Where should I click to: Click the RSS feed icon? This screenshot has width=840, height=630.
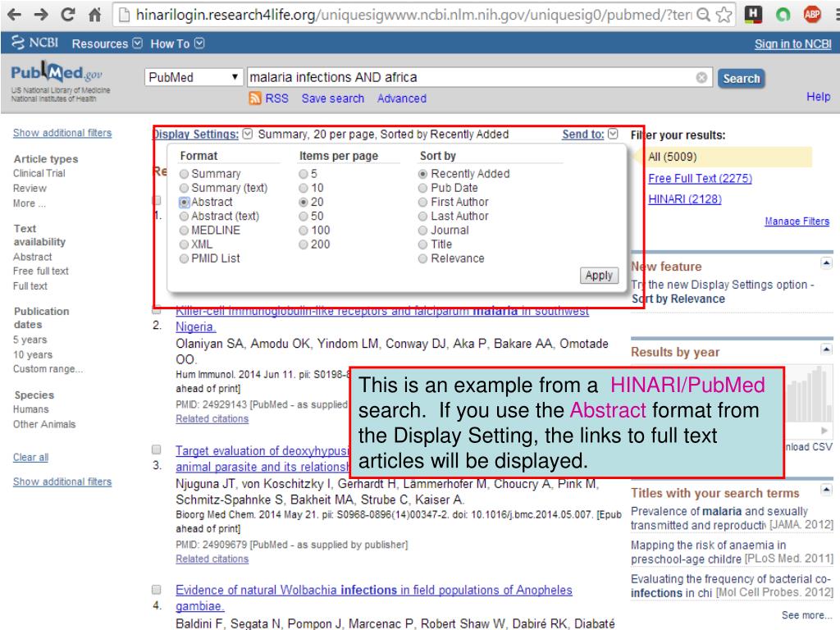255,98
